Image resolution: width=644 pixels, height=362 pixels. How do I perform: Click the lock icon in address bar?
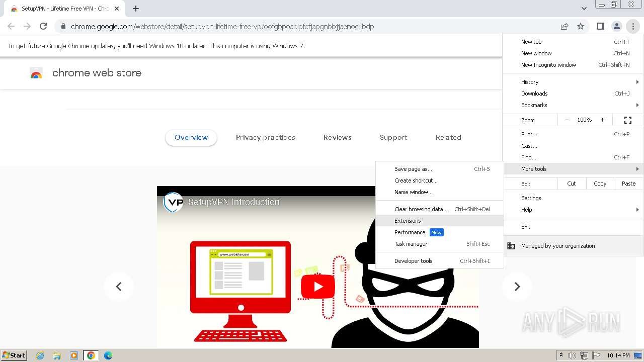point(63,27)
